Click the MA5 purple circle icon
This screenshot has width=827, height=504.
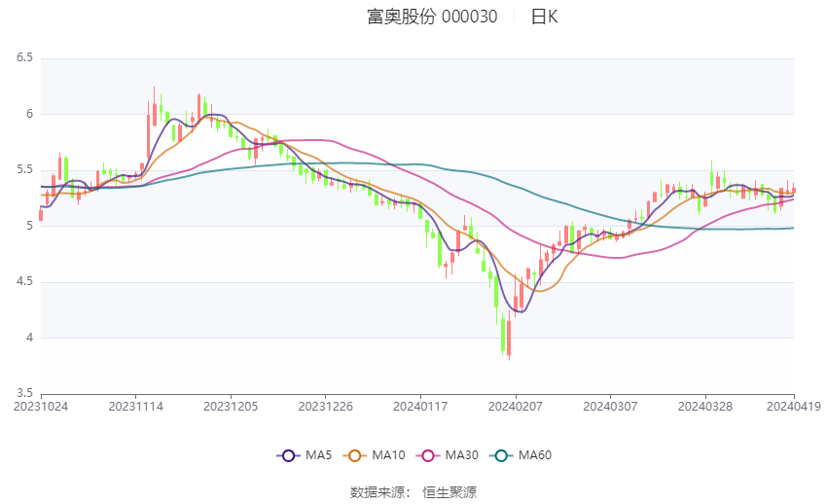click(x=288, y=455)
